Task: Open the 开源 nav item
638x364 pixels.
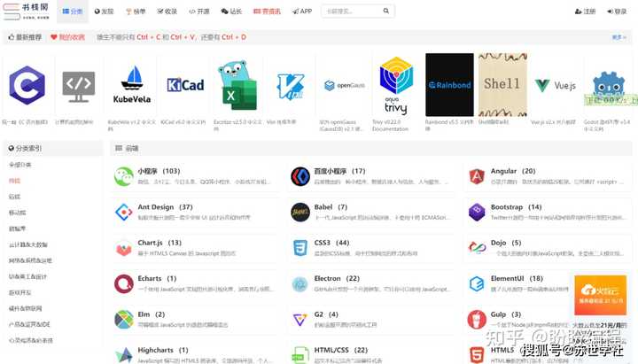Action: tap(199, 12)
